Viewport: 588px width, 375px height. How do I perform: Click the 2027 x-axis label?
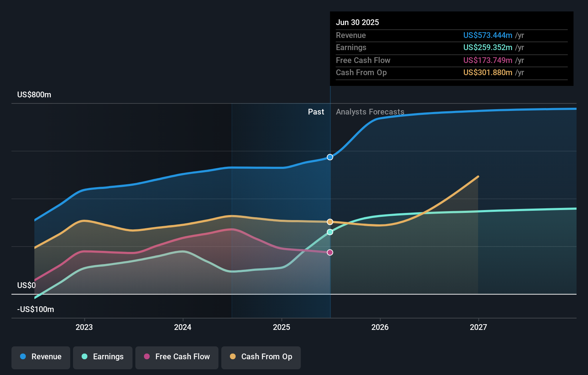[x=478, y=327]
